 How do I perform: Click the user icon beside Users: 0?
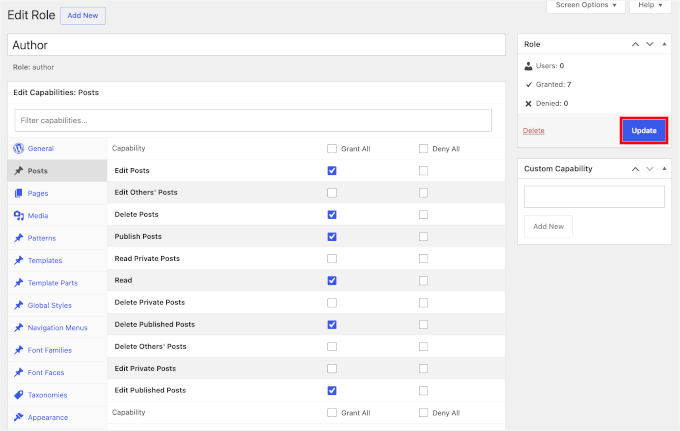(x=528, y=66)
